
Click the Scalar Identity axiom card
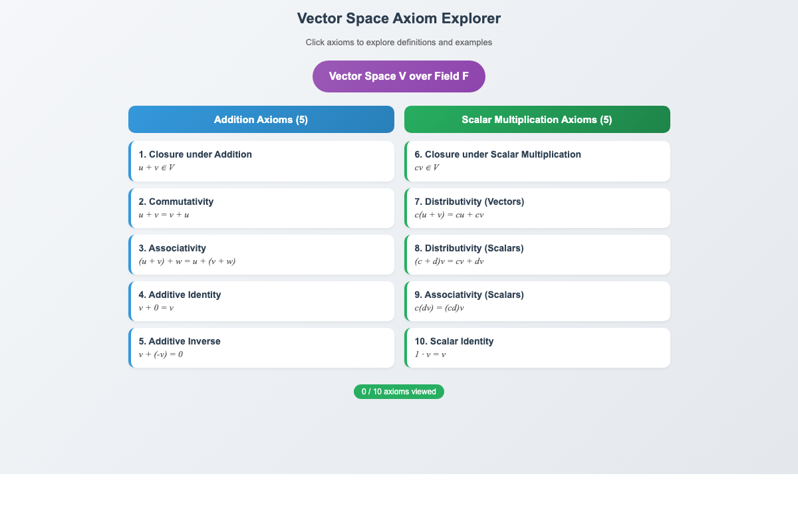click(x=537, y=347)
